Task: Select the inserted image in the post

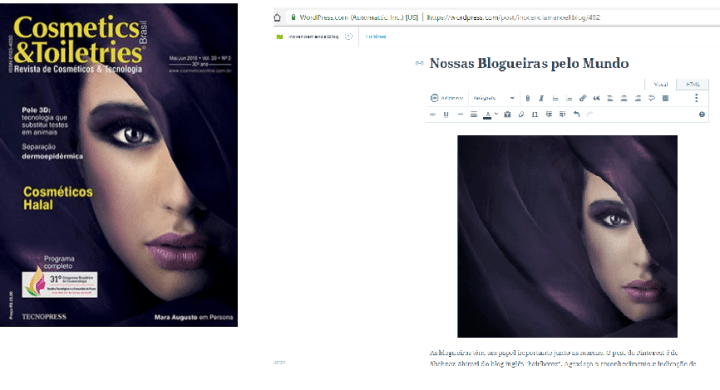Action: 567,236
